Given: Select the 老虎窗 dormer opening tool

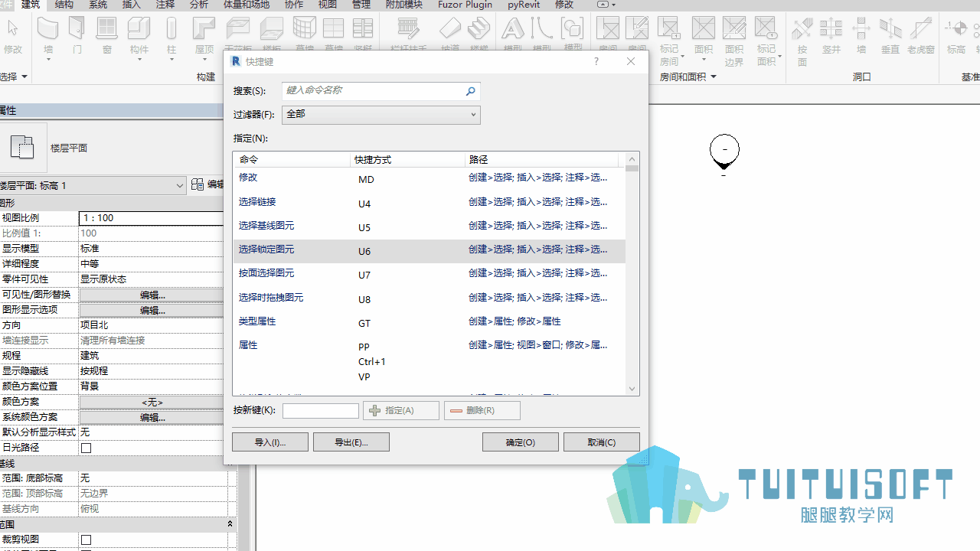Looking at the screenshot, I should (x=920, y=35).
